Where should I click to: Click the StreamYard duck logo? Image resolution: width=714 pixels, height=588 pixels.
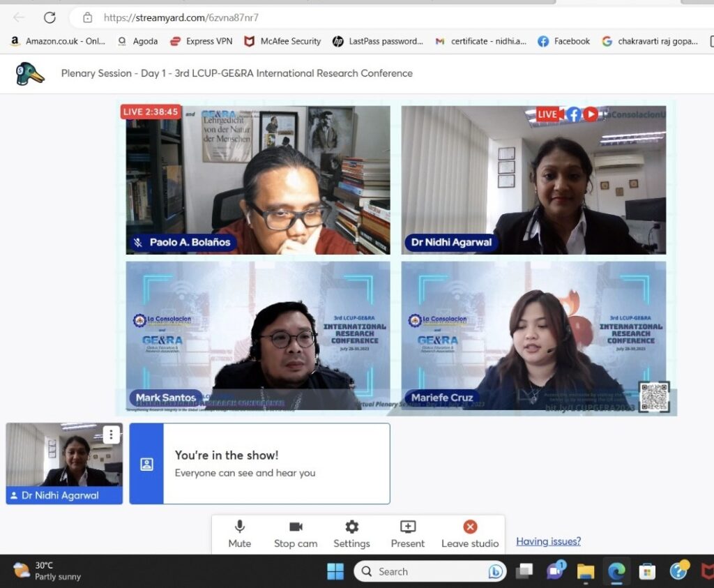pos(29,73)
